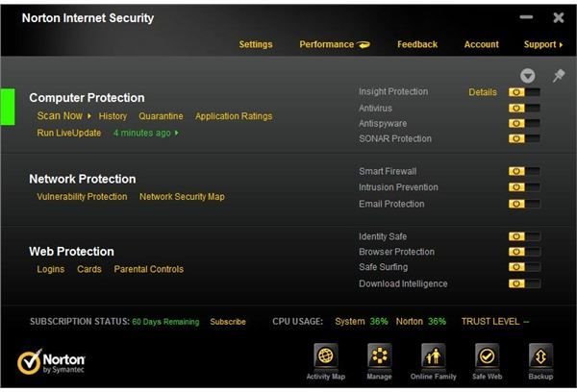Open the Backup icon

pos(540,355)
